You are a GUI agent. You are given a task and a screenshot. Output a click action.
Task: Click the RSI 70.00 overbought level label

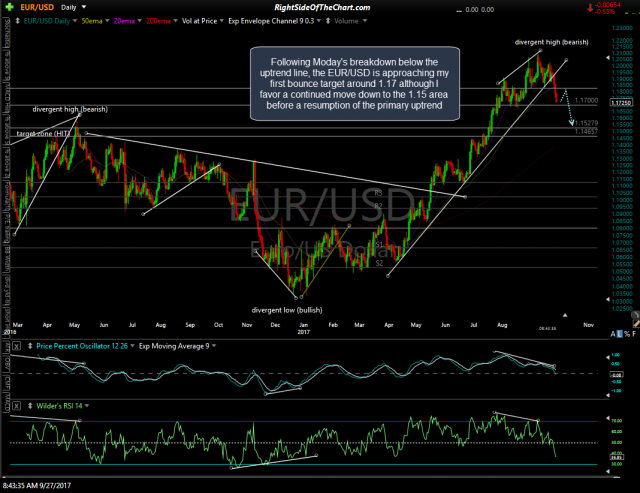click(616, 420)
